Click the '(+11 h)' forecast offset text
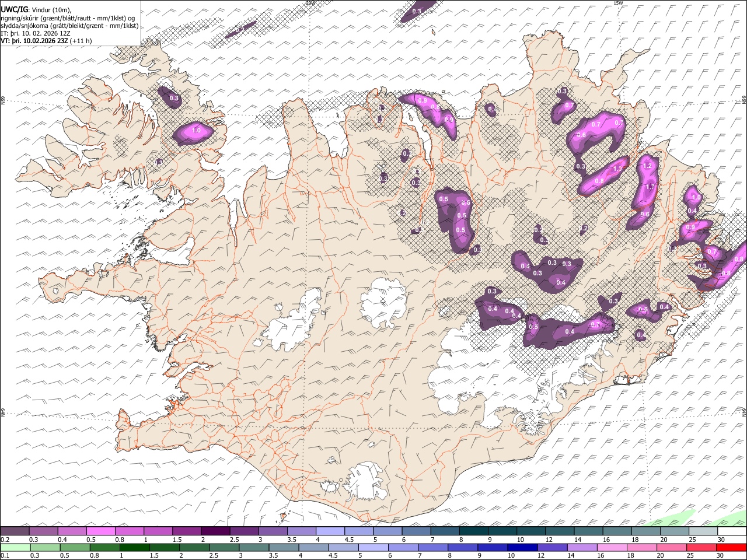The image size is (747, 560). coord(81,41)
